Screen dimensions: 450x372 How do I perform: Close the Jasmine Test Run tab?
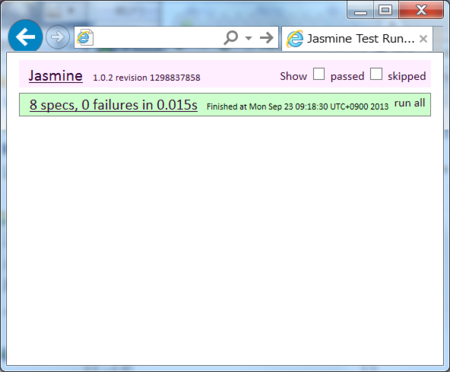pos(423,39)
